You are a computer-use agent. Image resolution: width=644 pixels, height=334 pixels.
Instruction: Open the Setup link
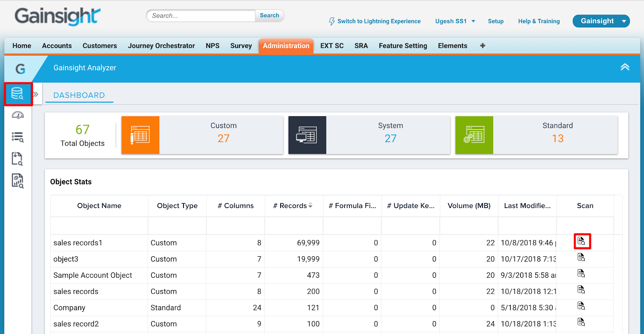point(495,21)
